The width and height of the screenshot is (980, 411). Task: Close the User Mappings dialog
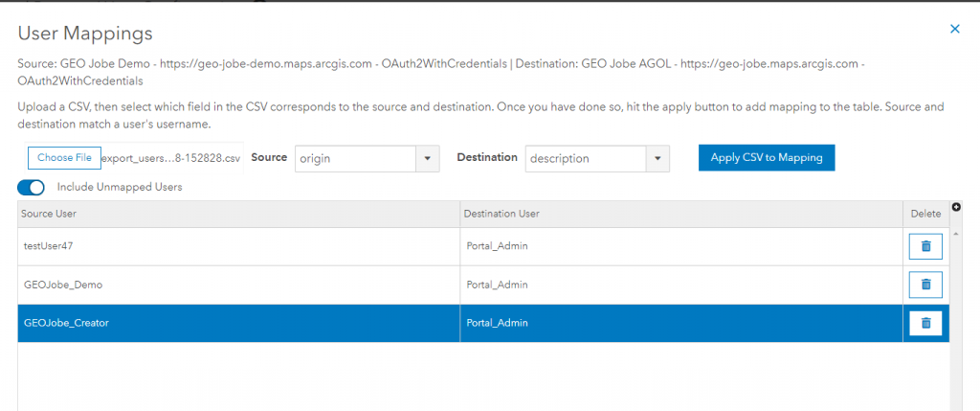(x=954, y=29)
